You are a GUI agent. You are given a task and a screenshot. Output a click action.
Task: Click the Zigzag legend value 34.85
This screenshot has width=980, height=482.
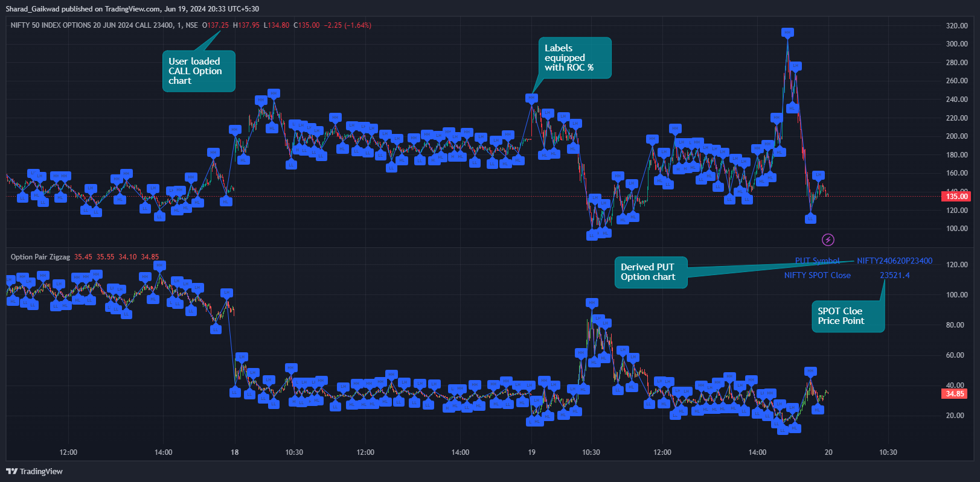pos(150,257)
